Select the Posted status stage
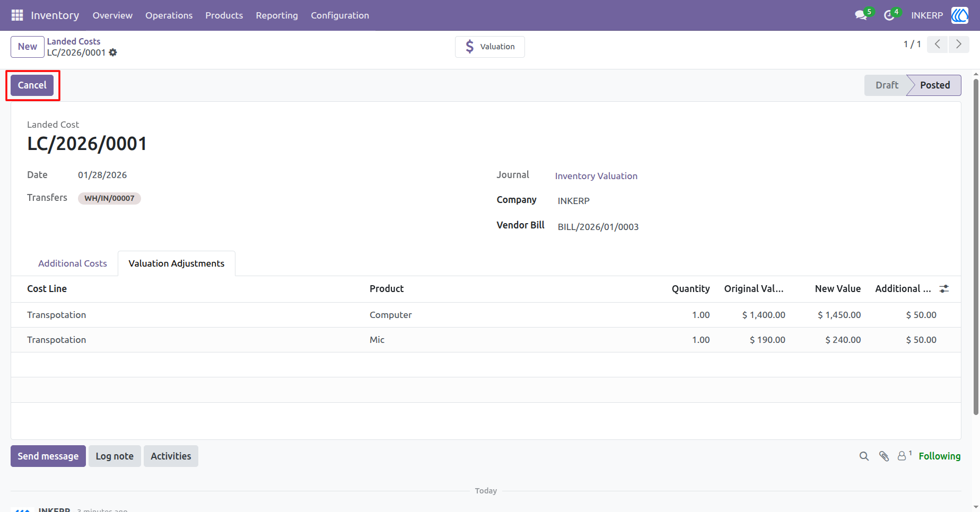The width and height of the screenshot is (980, 512). pyautogui.click(x=935, y=85)
